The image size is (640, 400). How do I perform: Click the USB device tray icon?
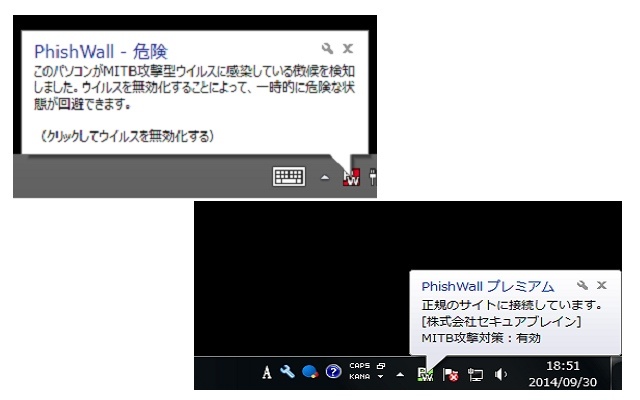point(372,177)
